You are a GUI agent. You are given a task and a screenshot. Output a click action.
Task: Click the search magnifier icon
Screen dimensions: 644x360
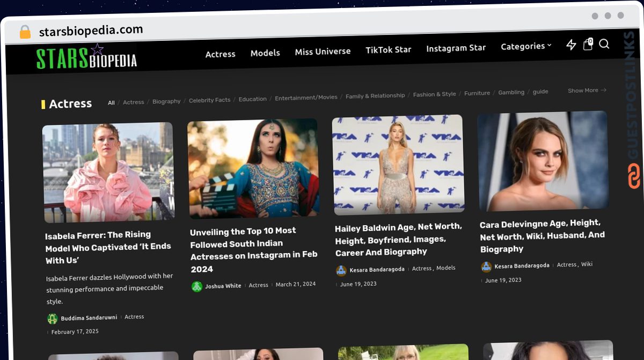[x=604, y=44]
